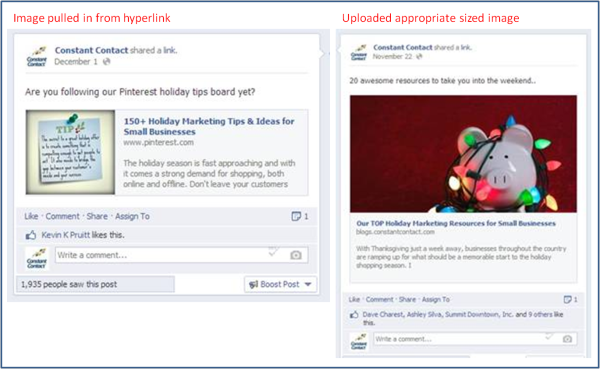
Task: Click commenter avatar beside left comment box
Action: click(x=37, y=258)
